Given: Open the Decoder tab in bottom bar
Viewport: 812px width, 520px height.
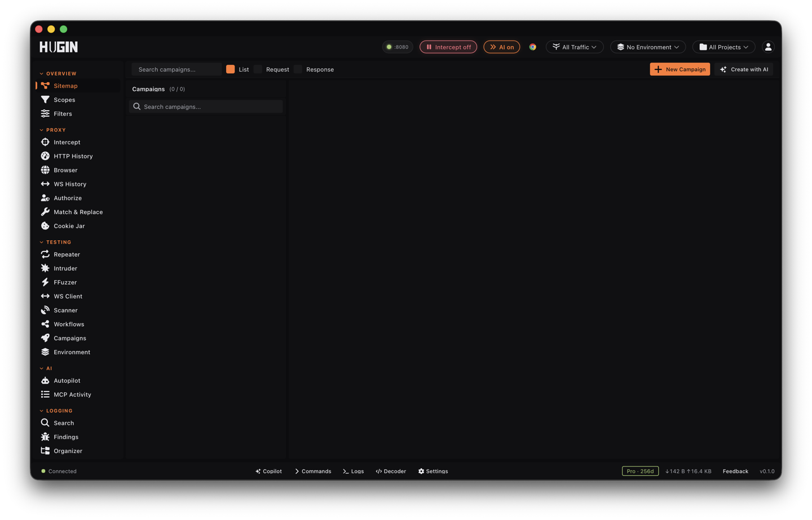Looking at the screenshot, I should (x=391, y=471).
